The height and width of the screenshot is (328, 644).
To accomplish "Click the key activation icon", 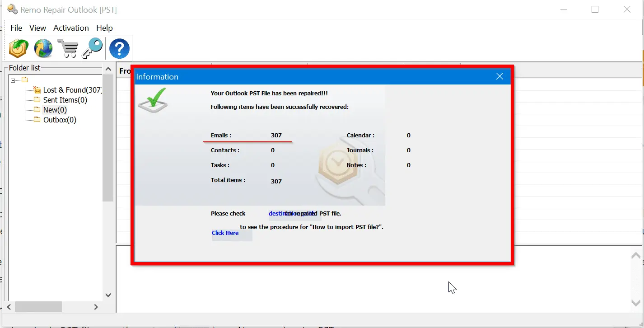I will [92, 48].
